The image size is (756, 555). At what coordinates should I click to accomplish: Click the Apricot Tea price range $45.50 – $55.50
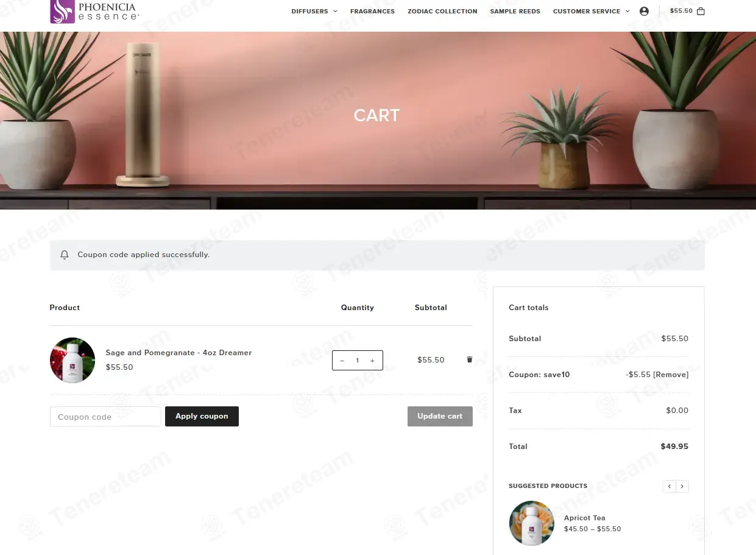coord(592,529)
